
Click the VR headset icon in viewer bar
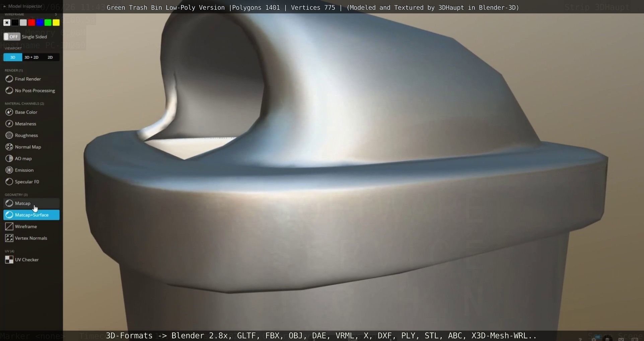(621, 339)
